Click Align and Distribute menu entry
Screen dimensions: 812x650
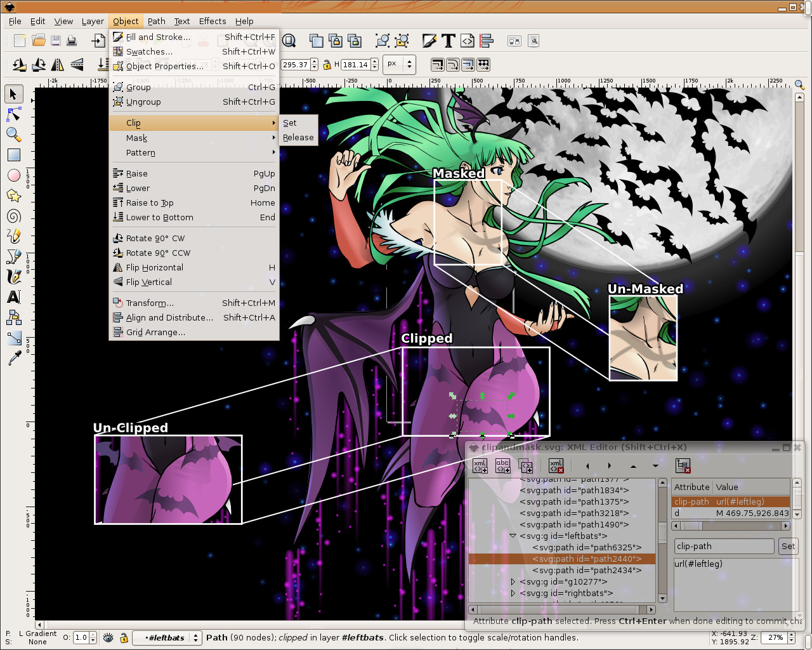(x=169, y=317)
